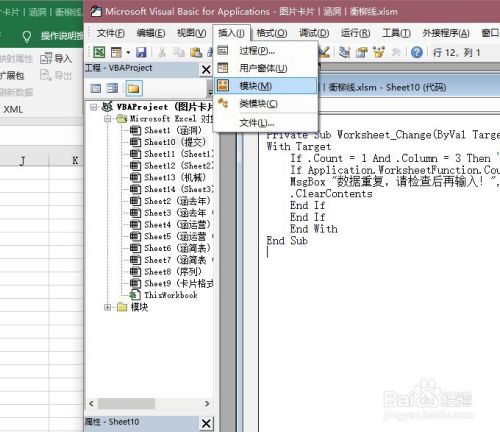Click the blue Help question icon
The image size is (500, 432).
coord(417,52)
